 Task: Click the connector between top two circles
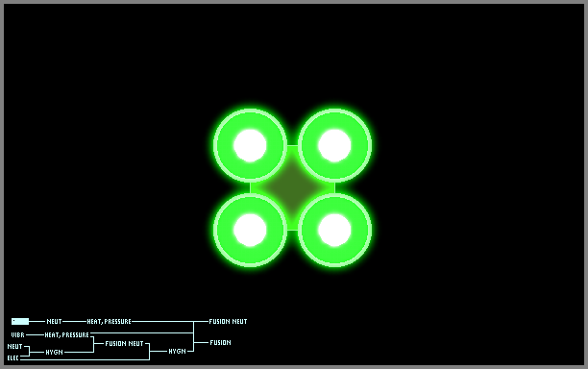[292, 145]
